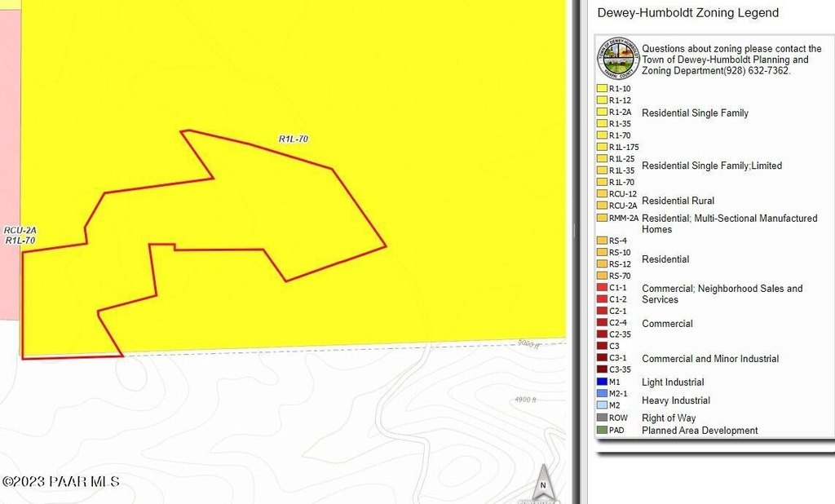Click the north arrow compass icon
Viewport: 835px width, 504px height.
542,483
